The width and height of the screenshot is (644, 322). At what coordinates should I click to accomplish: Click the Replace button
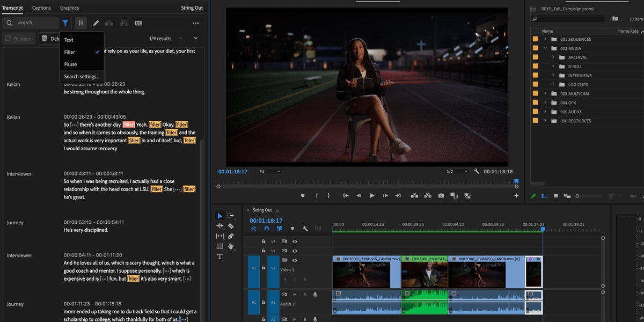click(18, 39)
